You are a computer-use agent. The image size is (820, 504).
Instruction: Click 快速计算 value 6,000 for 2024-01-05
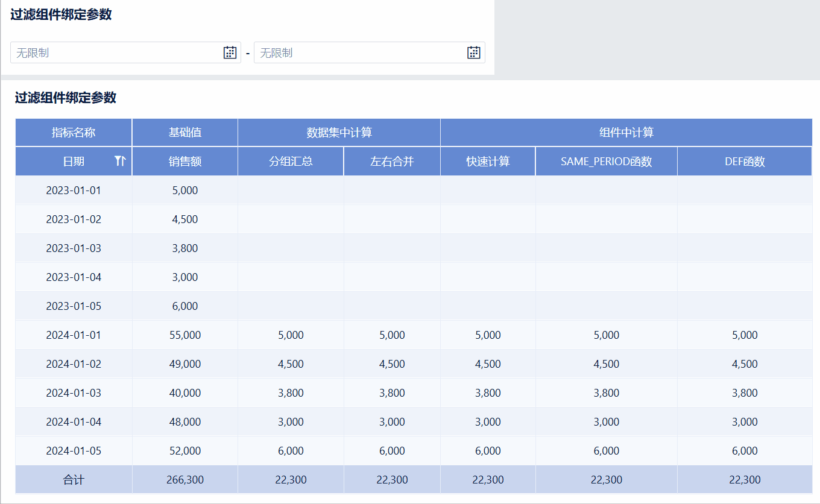pos(488,451)
